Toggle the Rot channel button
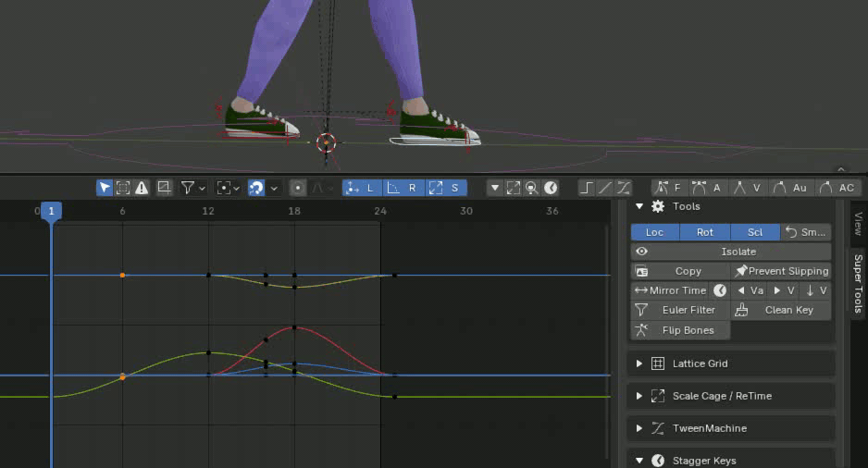This screenshot has height=468, width=868. point(705,232)
